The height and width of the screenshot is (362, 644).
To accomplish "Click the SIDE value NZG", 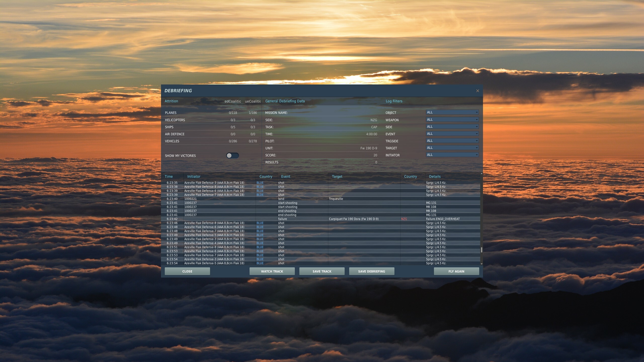I will point(374,120).
